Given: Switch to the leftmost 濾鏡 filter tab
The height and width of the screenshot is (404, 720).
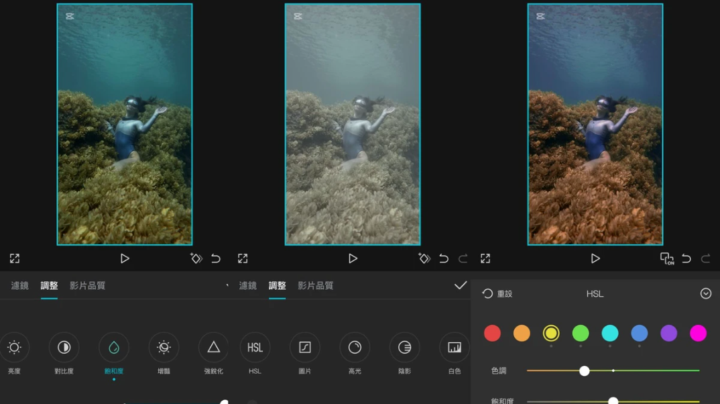Looking at the screenshot, I should [20, 286].
